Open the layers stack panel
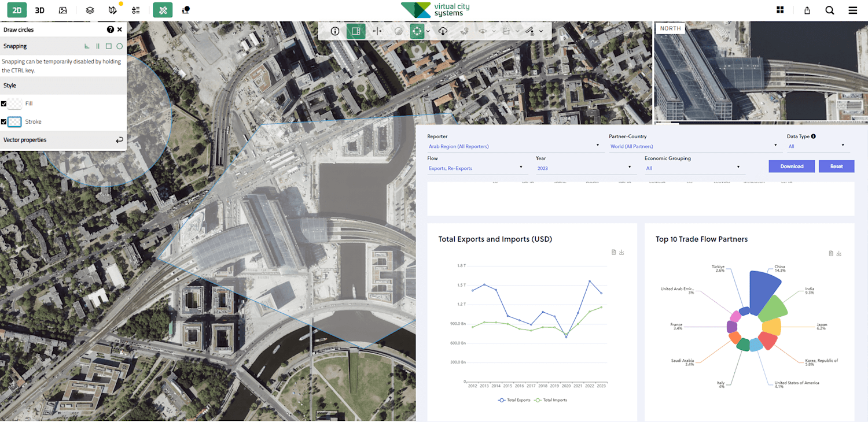868x422 pixels. (90, 10)
